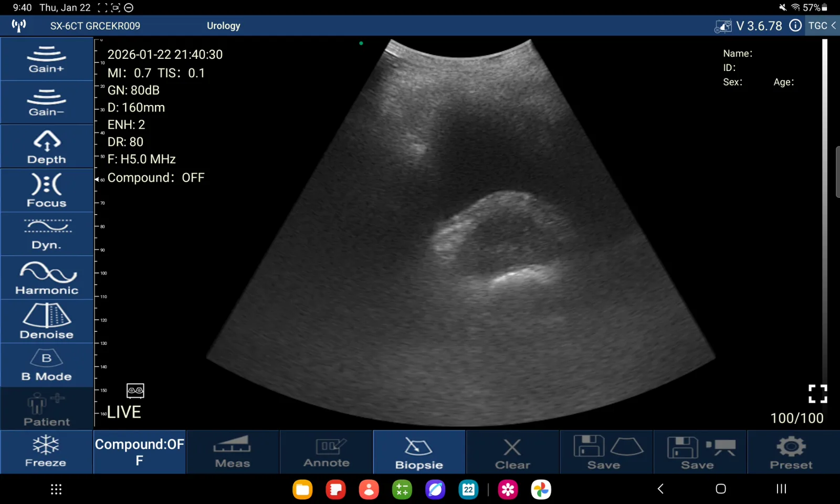Tap the 100/100 frame counter
Image resolution: width=840 pixels, height=504 pixels.
coord(796,418)
